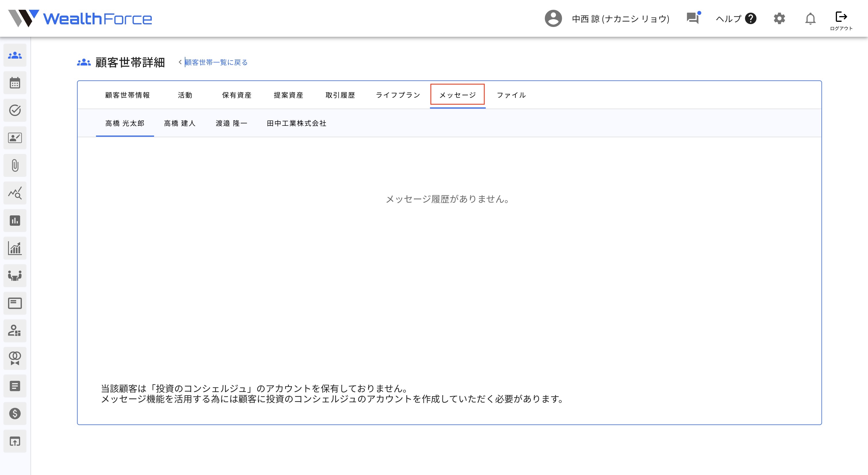The height and width of the screenshot is (475, 868).
Task: Open the document panel sidebar icon
Action: pos(15,303)
